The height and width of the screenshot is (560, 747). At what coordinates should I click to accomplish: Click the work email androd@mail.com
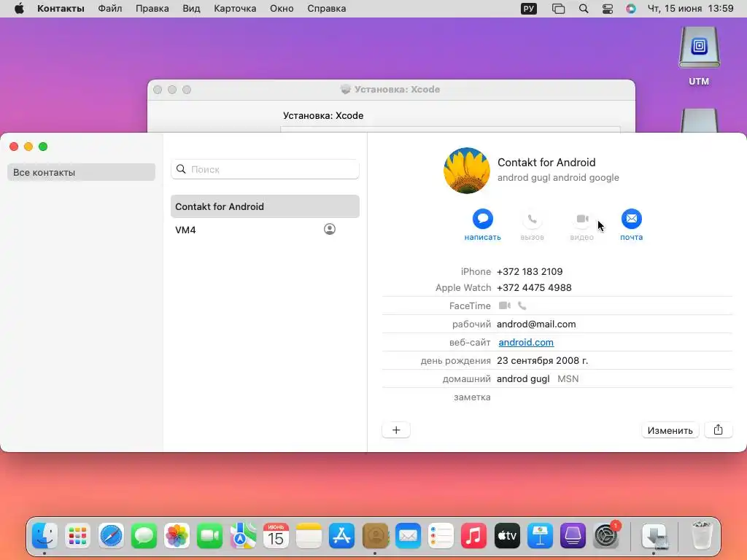536,324
